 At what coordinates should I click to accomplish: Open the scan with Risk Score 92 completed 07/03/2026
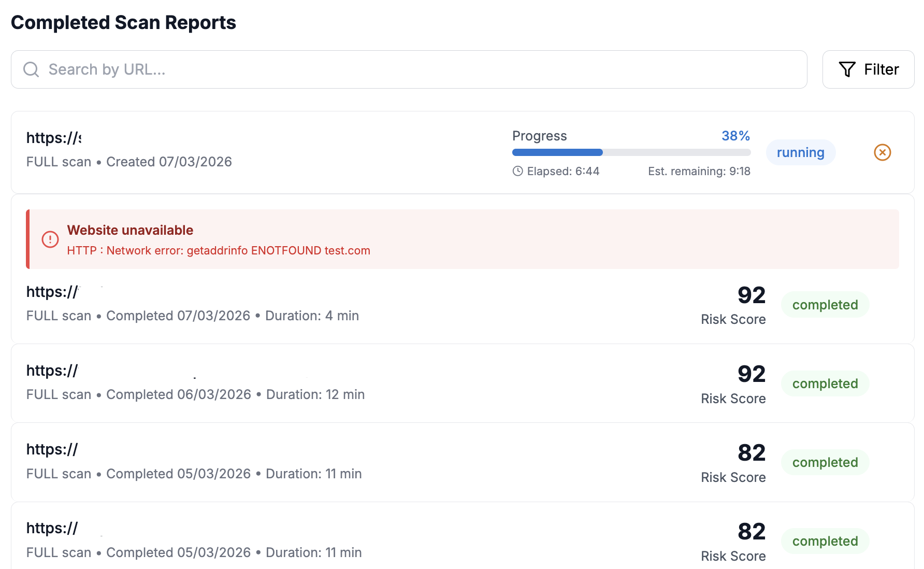tap(363, 304)
